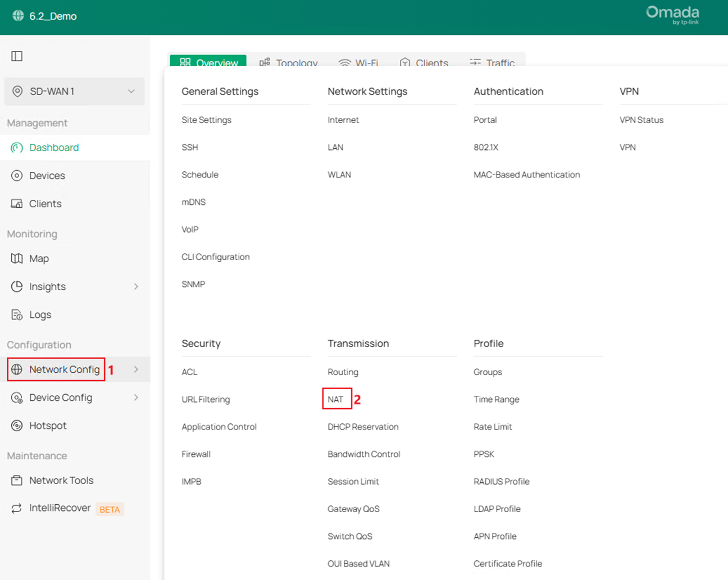Click the Map monitoring icon

pos(17,258)
